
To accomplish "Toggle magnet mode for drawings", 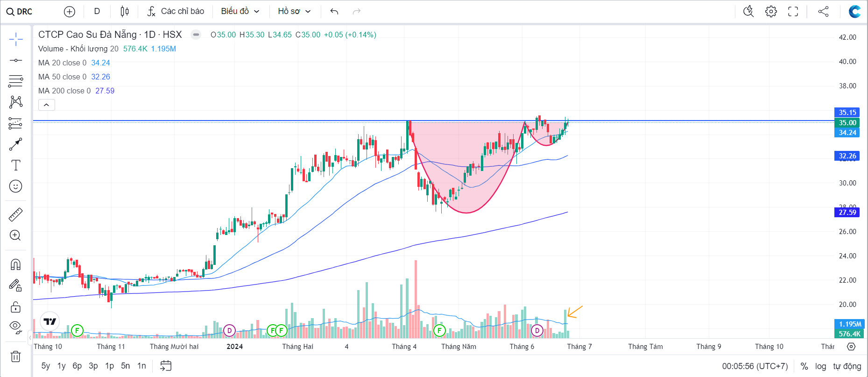I will [x=15, y=265].
